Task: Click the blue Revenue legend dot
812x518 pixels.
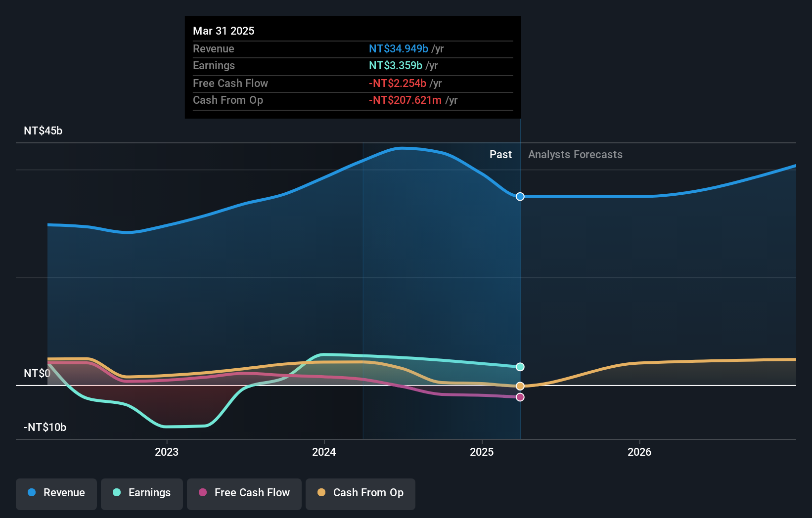Action: (32, 492)
